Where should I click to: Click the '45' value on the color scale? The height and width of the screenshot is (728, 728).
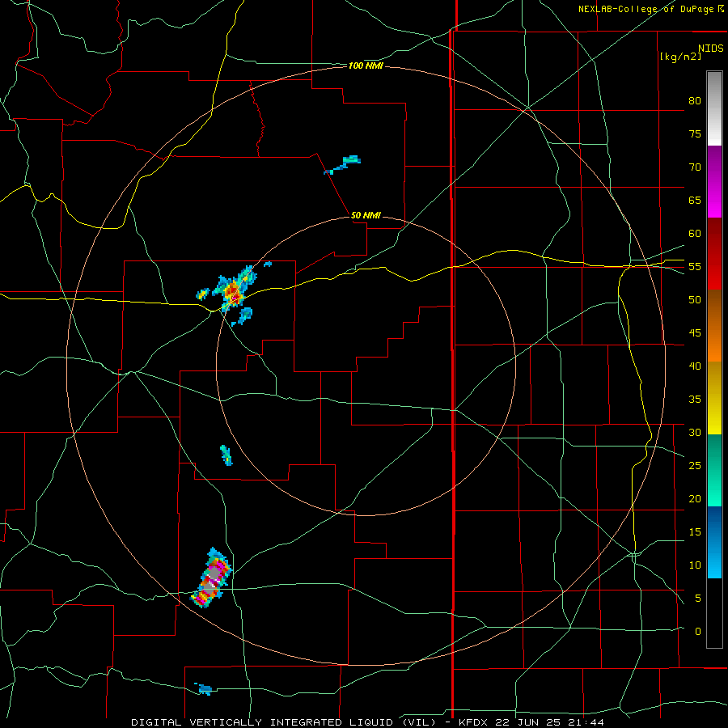695,333
